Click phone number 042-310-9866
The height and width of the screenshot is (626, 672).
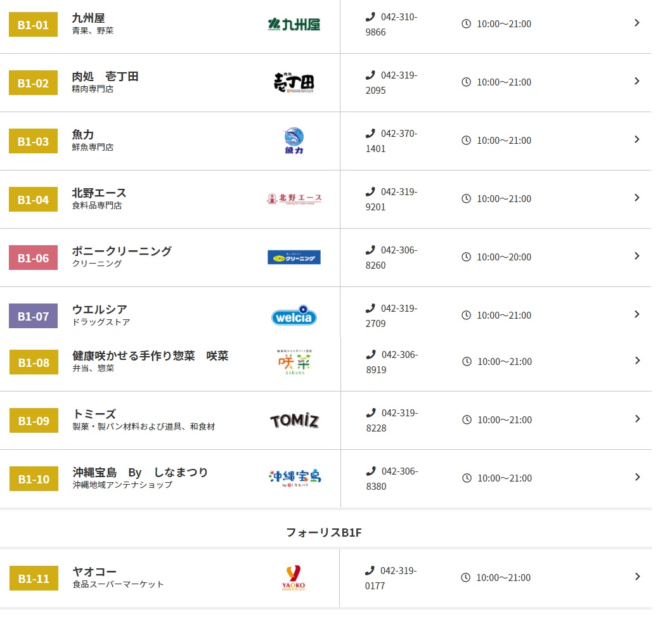(x=391, y=25)
